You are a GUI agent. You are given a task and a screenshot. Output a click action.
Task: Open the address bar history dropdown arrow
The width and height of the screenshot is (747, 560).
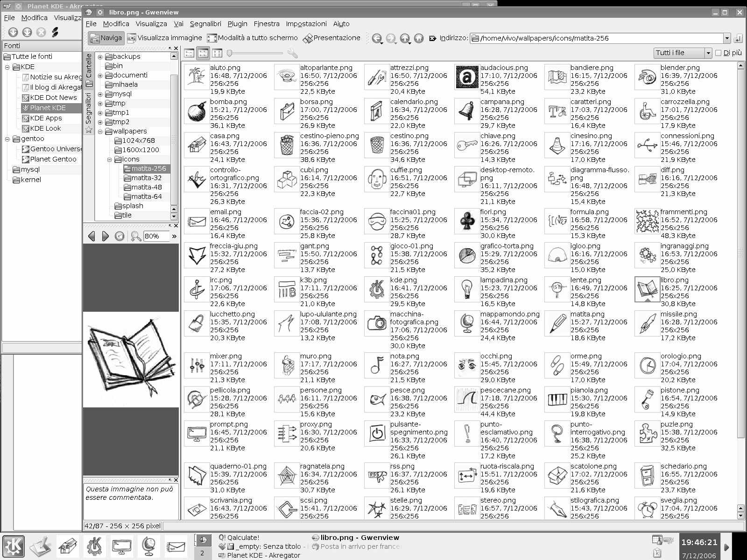click(727, 38)
